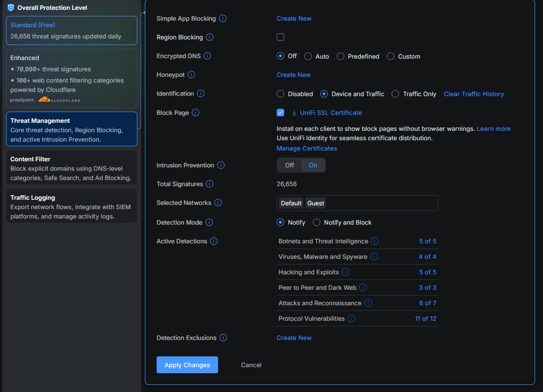Open the Detection Mode info icon
The image size is (543, 392).
tap(209, 222)
